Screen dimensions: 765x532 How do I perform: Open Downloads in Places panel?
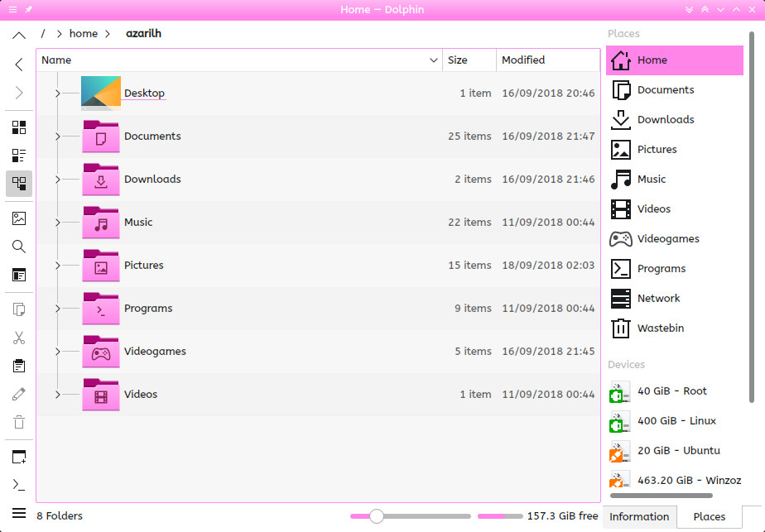pos(675,120)
